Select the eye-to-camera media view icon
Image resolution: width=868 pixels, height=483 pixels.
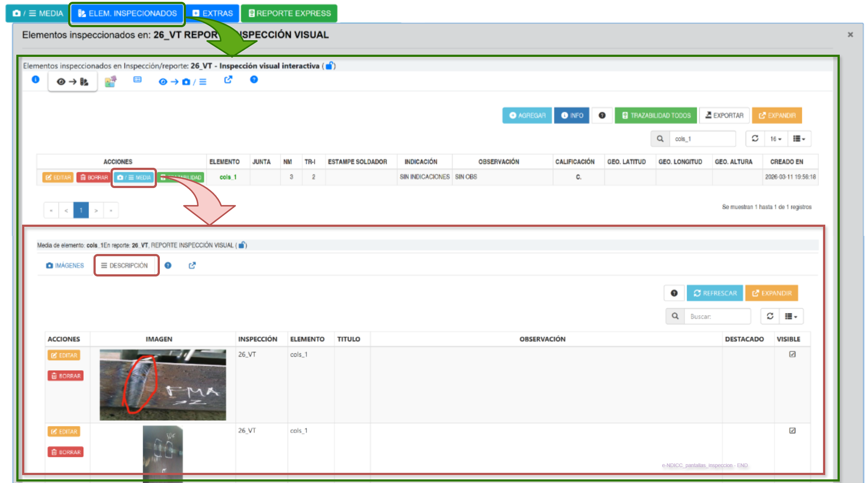(182, 82)
